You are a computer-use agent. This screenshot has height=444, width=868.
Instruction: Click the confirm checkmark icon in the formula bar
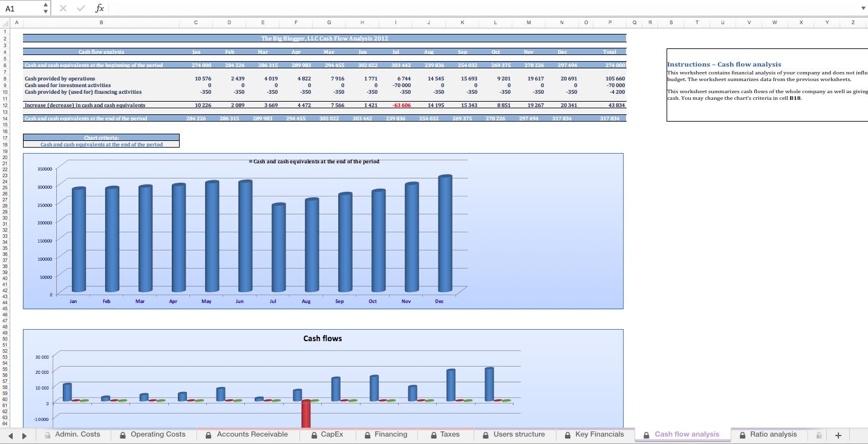pyautogui.click(x=80, y=8)
